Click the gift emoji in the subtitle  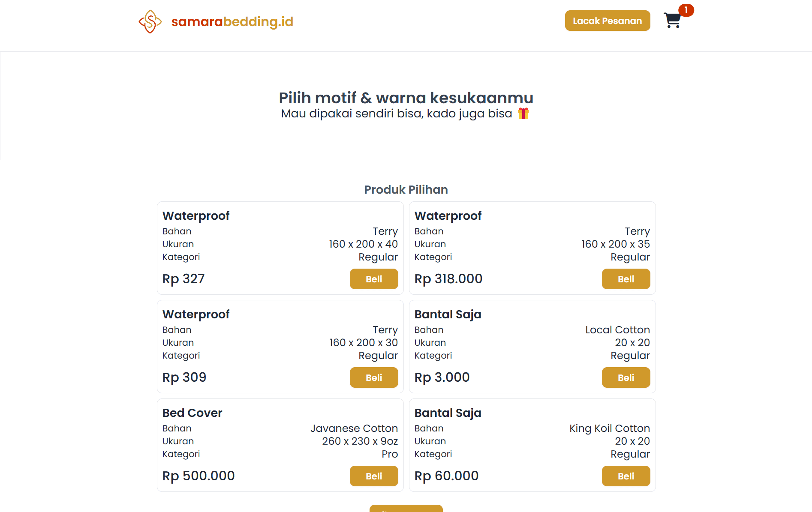click(523, 114)
